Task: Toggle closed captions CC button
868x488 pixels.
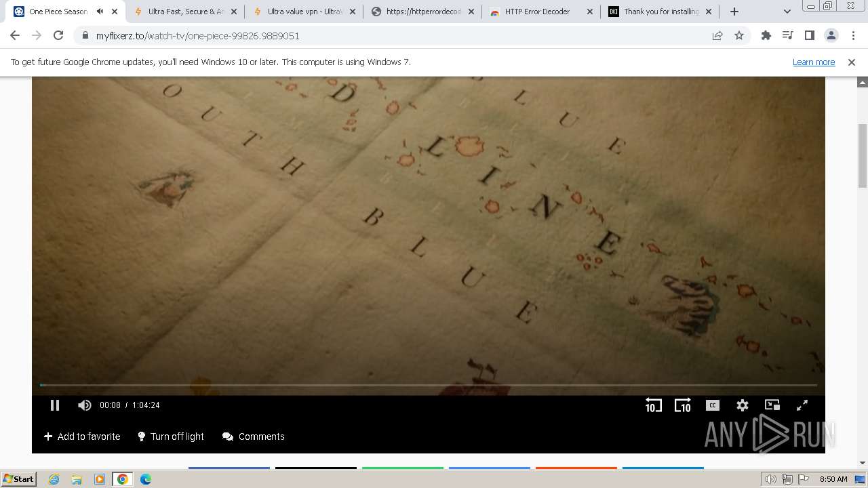Action: (712, 405)
